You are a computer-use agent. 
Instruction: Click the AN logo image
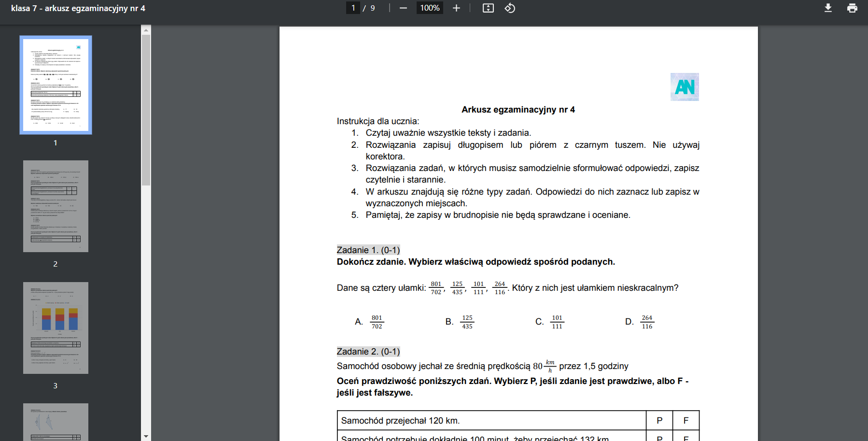click(x=685, y=87)
